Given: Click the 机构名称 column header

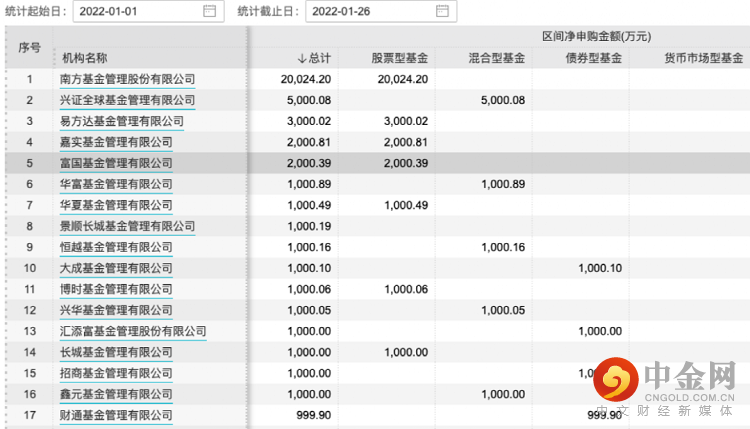Looking at the screenshot, I should point(85,58).
